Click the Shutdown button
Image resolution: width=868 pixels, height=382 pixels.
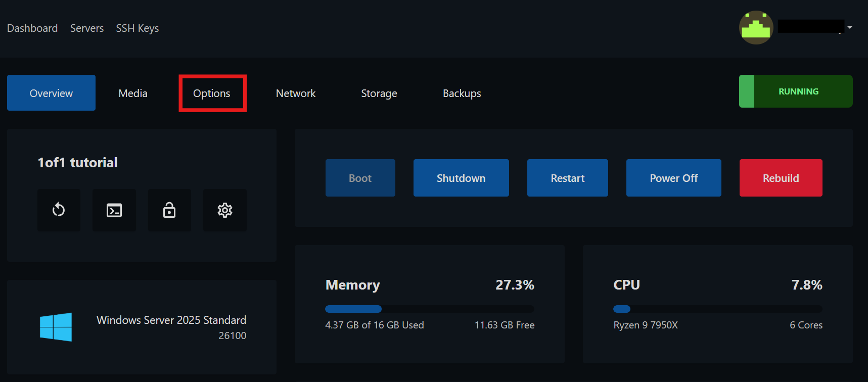click(x=461, y=178)
